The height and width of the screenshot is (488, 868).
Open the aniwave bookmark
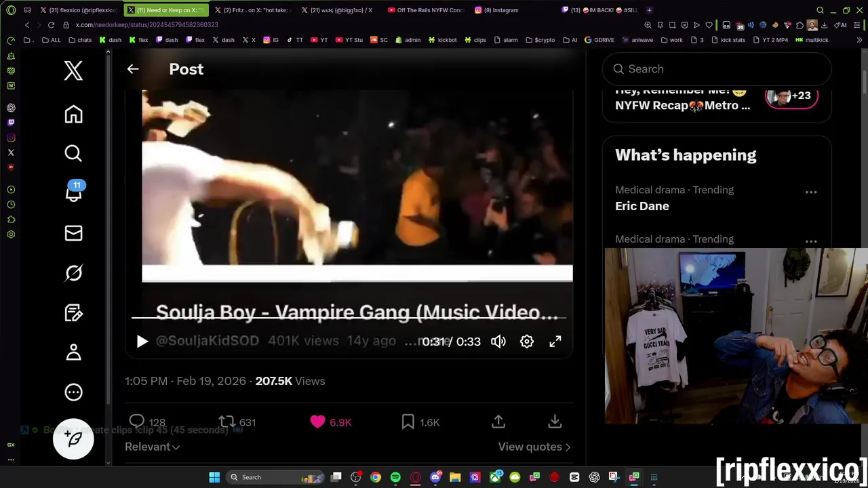(637, 40)
